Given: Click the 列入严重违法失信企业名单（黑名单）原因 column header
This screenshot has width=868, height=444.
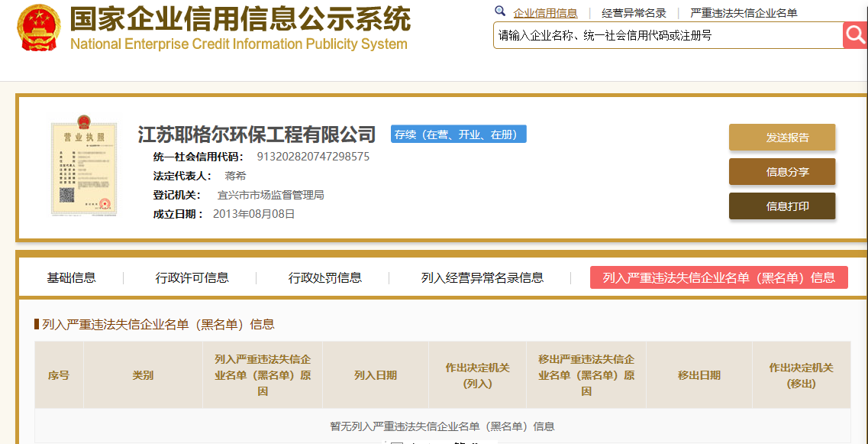Looking at the screenshot, I should click(263, 375).
